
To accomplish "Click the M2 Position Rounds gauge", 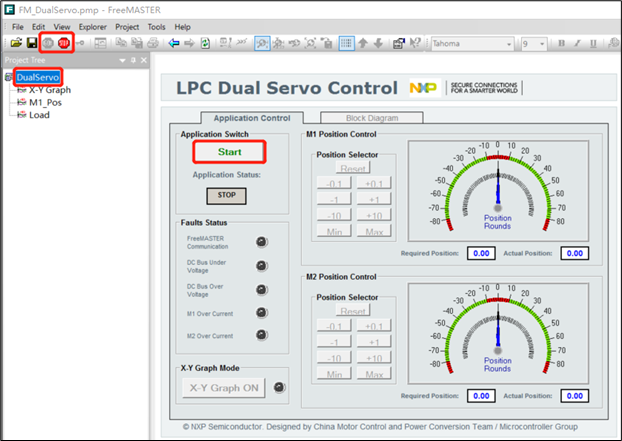I will coord(498,334).
